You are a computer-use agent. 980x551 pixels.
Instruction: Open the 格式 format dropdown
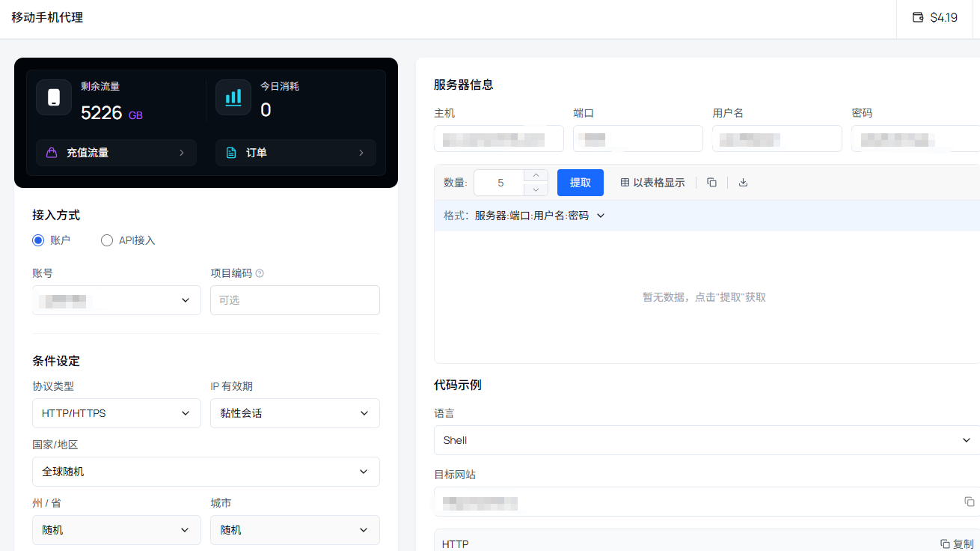coord(539,216)
